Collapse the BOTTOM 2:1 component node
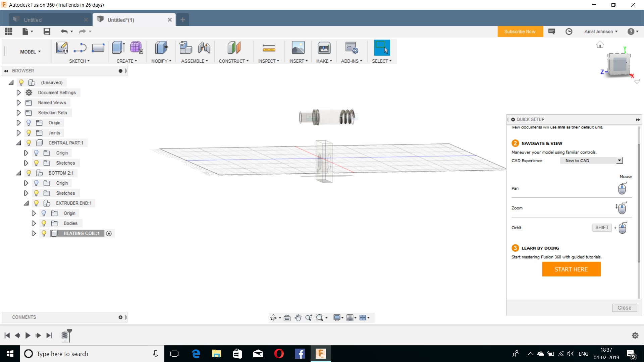This screenshot has width=644, height=362. 19,173
